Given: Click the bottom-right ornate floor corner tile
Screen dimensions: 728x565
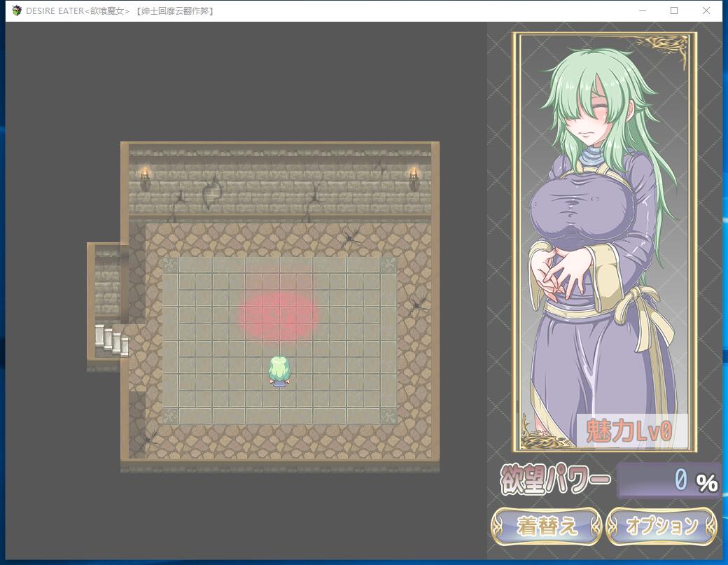Looking at the screenshot, I should (388, 416).
